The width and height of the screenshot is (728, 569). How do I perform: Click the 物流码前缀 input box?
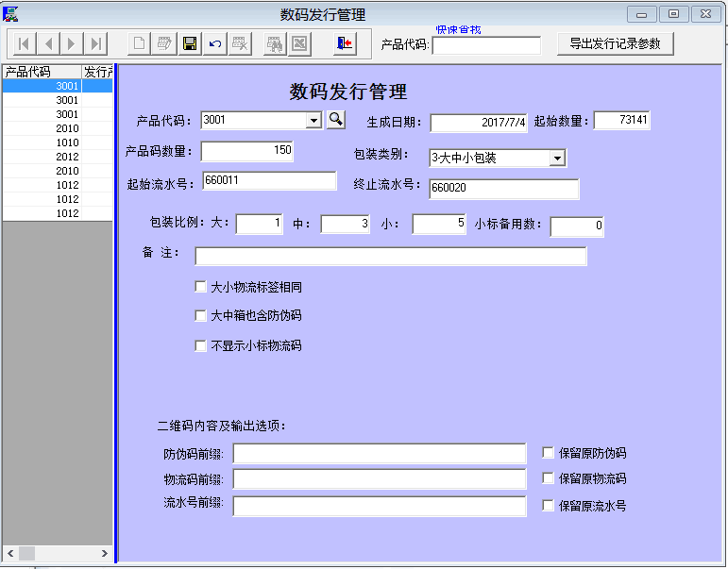tap(380, 479)
